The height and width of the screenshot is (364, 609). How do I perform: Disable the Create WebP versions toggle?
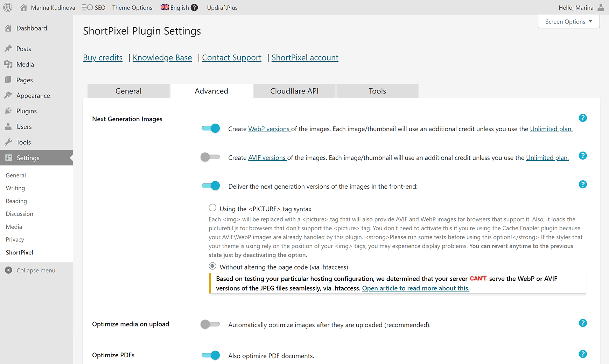pyautogui.click(x=211, y=128)
